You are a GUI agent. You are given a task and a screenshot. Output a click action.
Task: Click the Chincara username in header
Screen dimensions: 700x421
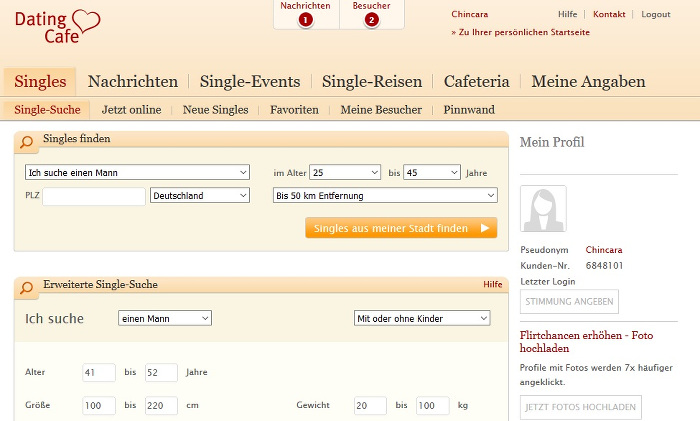coord(470,14)
